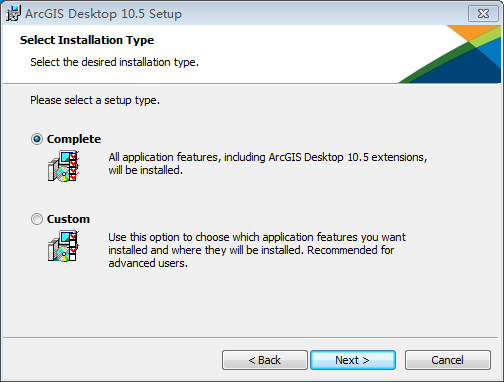
Task: Click the Complete installation package icon
Action: pyautogui.click(x=63, y=166)
